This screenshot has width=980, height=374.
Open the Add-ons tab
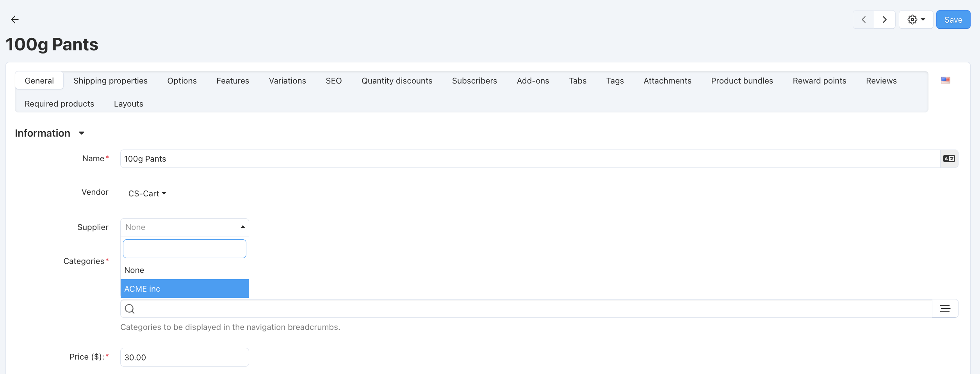(533, 81)
